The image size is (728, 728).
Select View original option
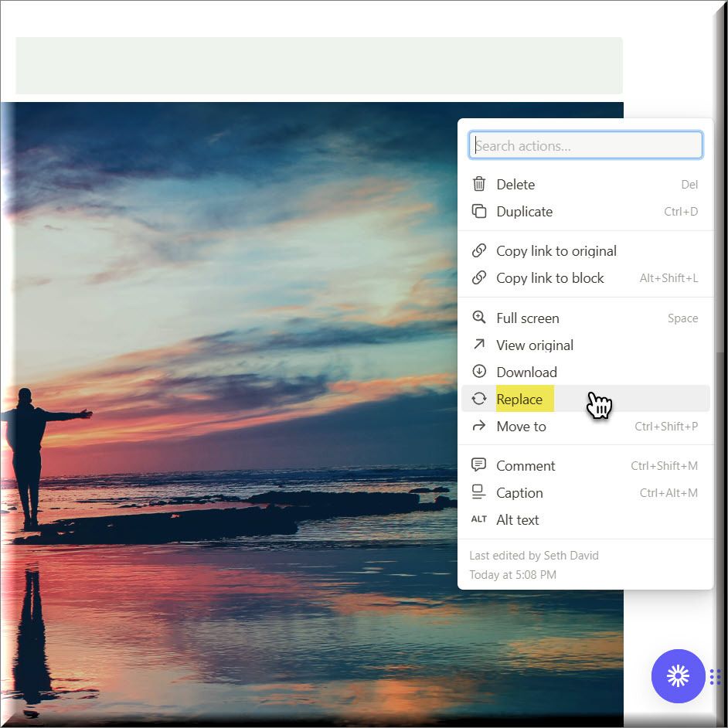[x=585, y=345]
